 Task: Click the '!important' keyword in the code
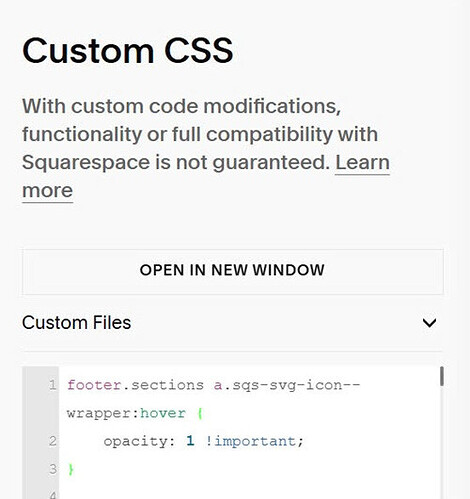250,441
